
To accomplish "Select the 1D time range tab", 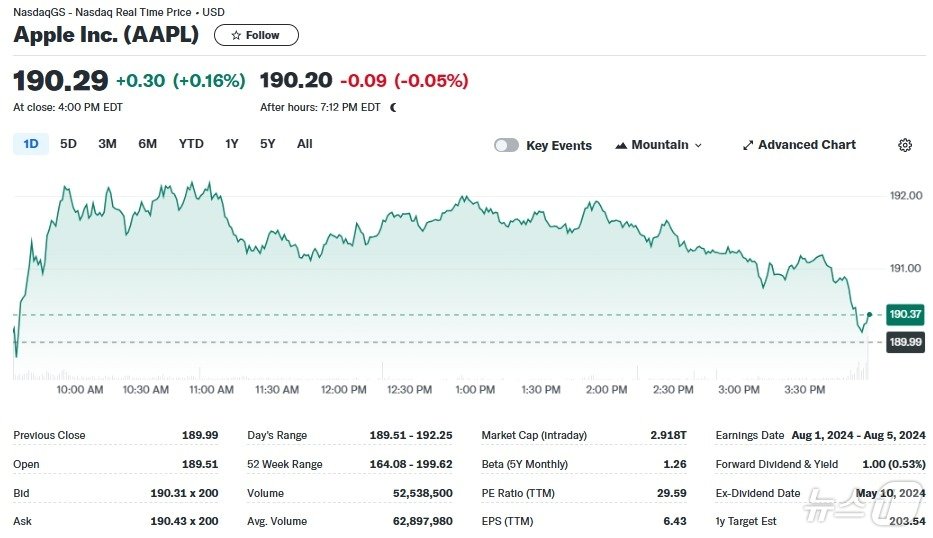I will point(31,144).
